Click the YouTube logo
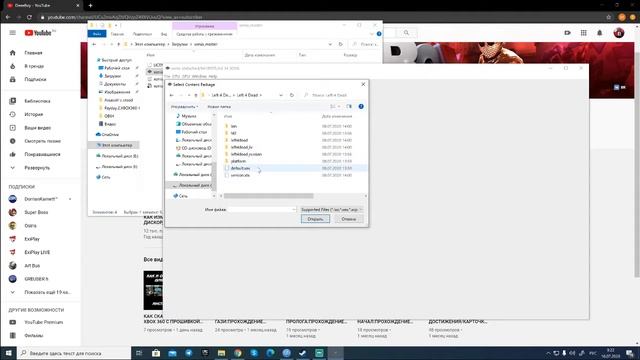640x360 pixels. (x=38, y=33)
